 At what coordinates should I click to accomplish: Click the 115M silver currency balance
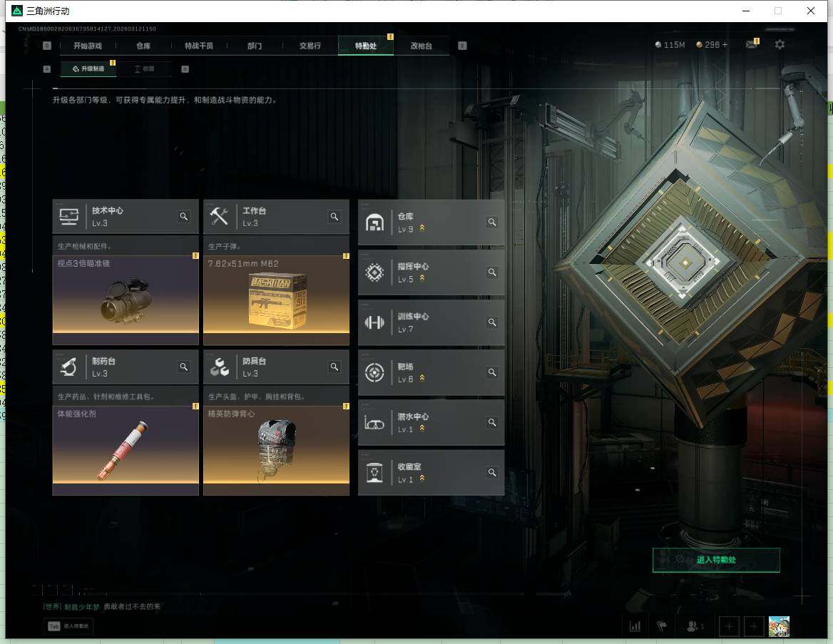(670, 45)
